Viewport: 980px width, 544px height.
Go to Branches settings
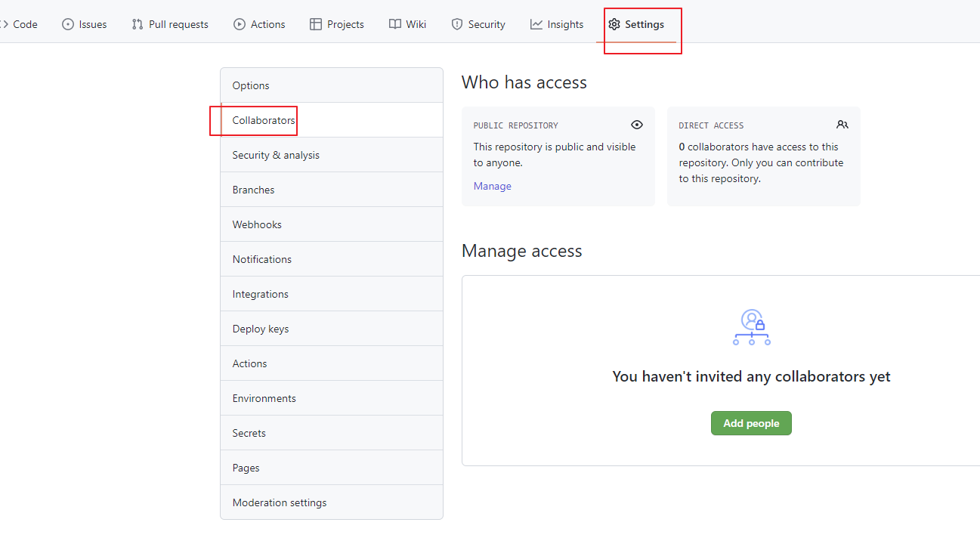(x=253, y=190)
